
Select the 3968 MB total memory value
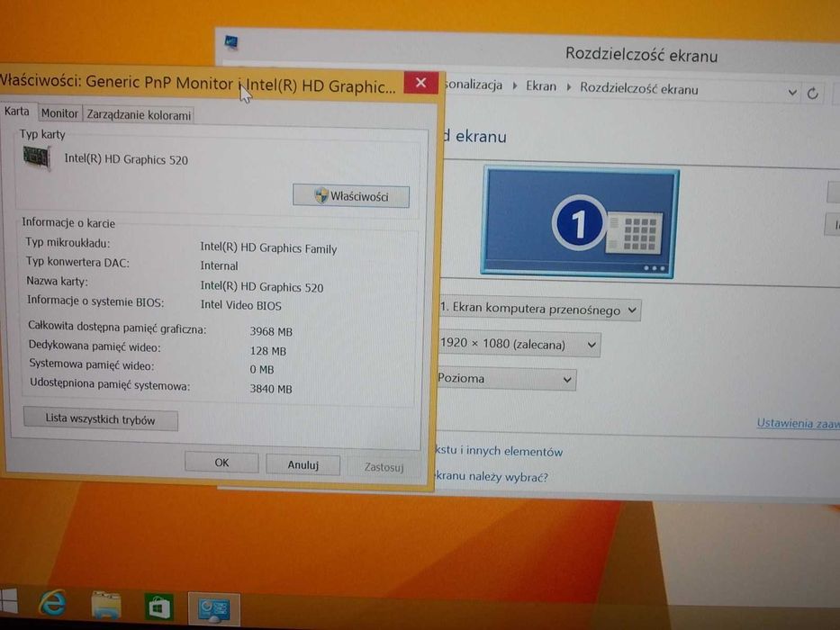pyautogui.click(x=271, y=331)
